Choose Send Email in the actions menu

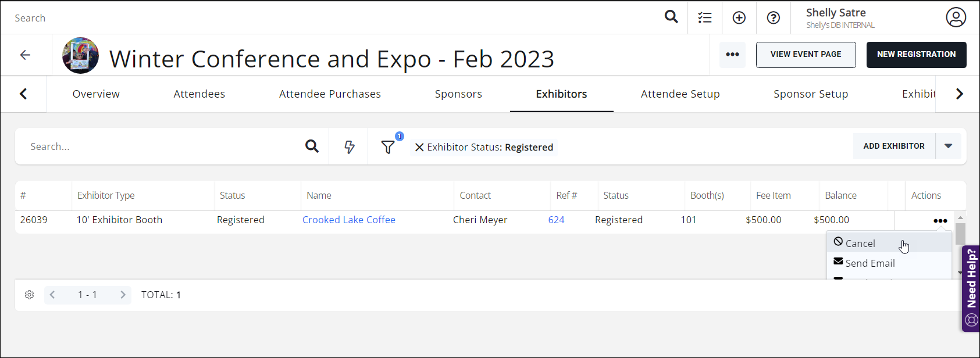[x=869, y=263]
